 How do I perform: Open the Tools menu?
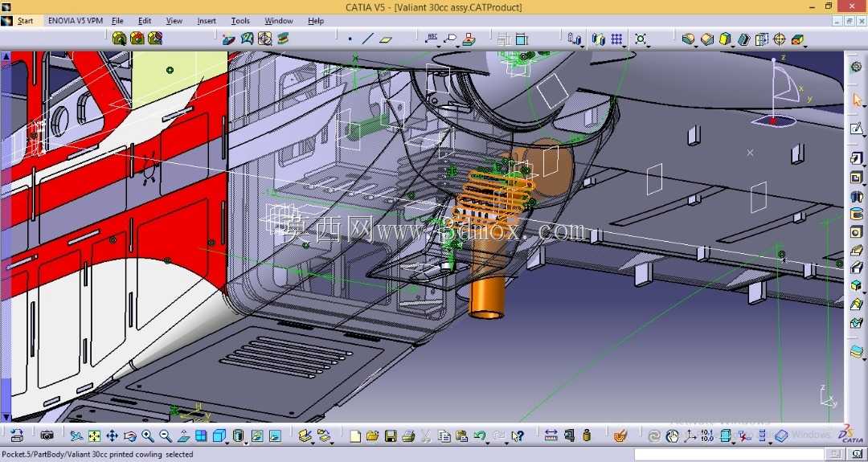coord(240,21)
